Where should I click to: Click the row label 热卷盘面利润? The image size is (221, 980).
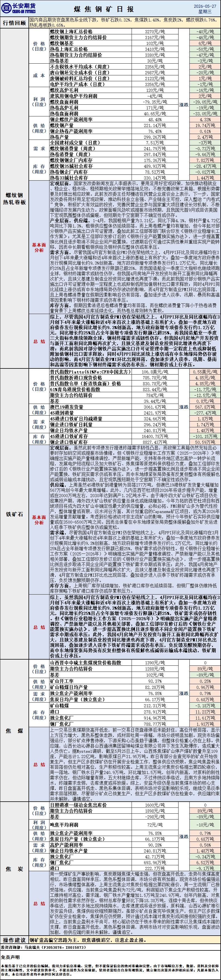coord(64,113)
